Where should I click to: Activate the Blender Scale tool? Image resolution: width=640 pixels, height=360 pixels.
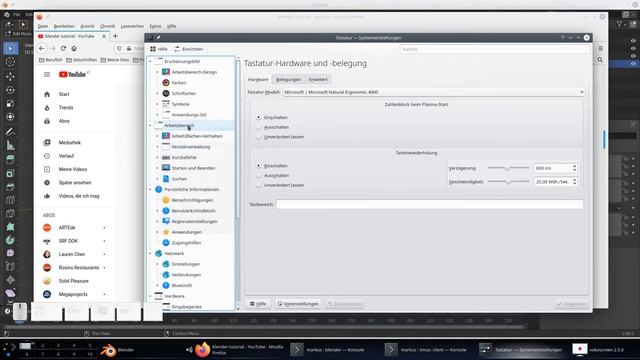point(10,103)
